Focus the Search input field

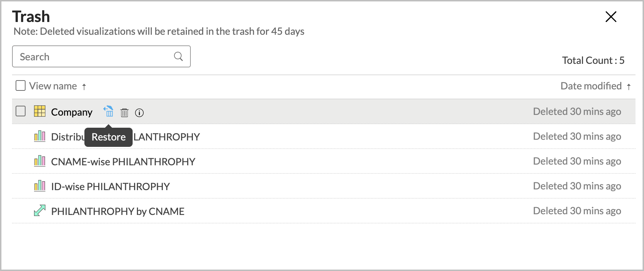click(101, 56)
